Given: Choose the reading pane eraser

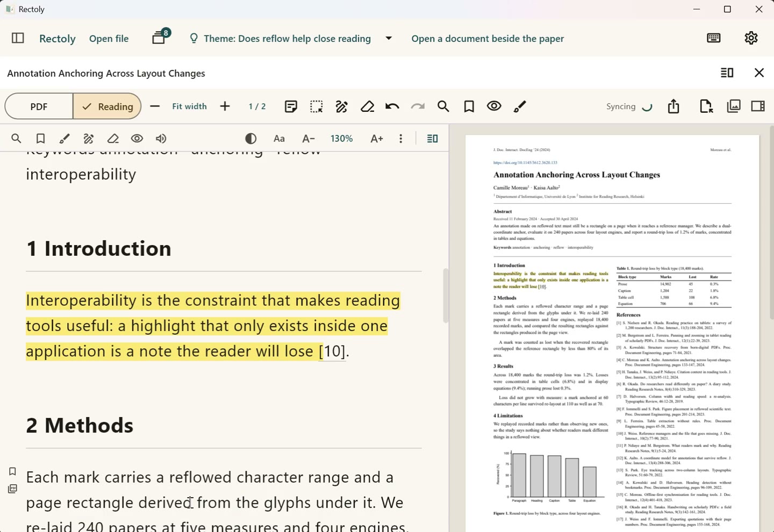Looking at the screenshot, I should [113, 139].
